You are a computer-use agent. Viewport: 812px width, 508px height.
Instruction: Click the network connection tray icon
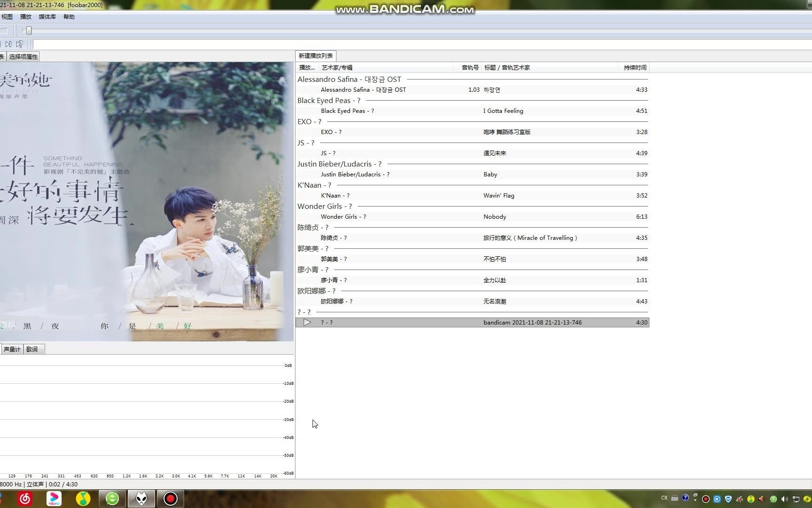tap(796, 499)
